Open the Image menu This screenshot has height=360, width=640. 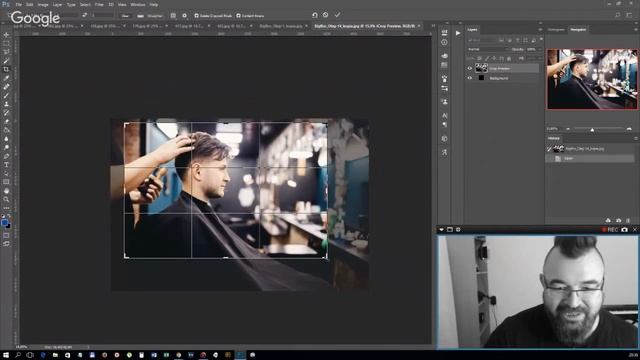43,4
